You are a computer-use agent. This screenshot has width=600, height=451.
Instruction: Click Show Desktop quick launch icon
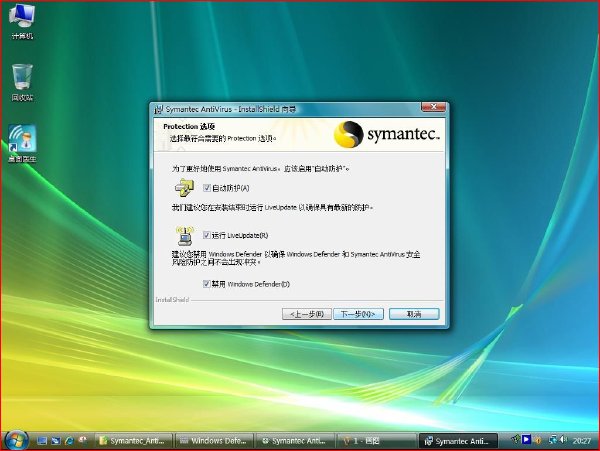pyautogui.click(x=42, y=441)
